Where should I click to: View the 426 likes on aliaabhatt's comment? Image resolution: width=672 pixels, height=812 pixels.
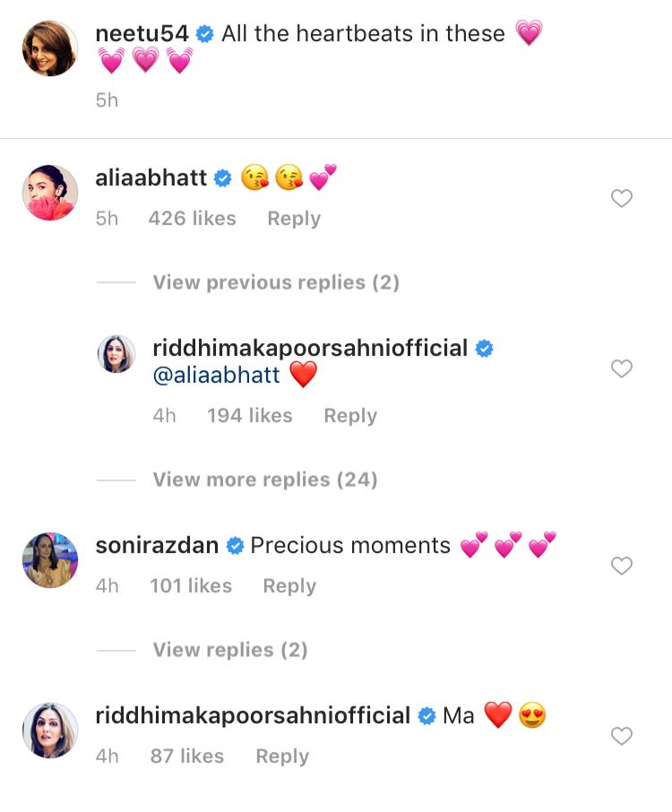tap(193, 219)
